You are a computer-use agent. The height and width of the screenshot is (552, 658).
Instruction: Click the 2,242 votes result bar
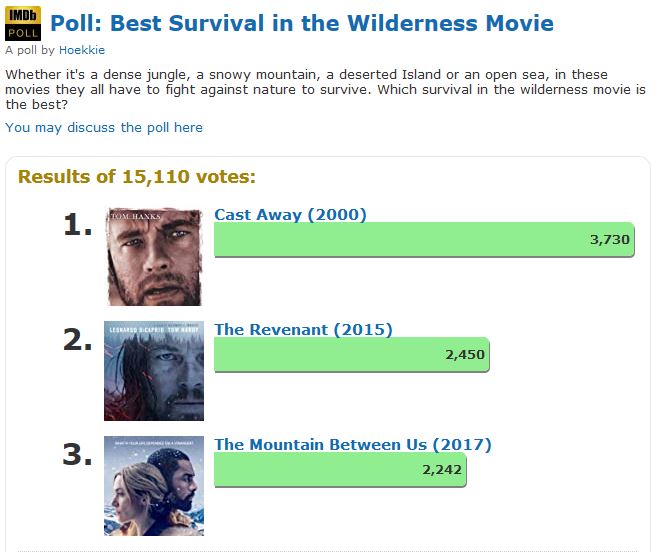click(340, 470)
